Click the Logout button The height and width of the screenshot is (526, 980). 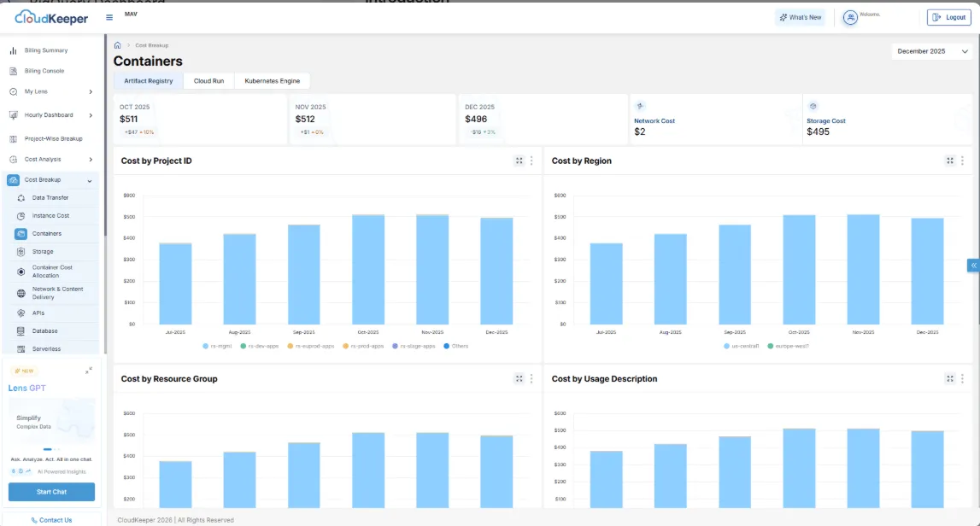(x=948, y=17)
